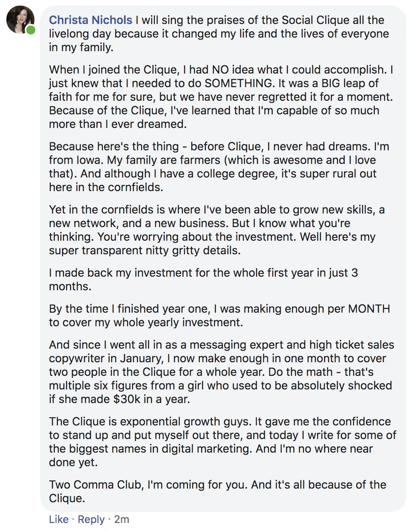Click the paragraph starting "The Clique is exponential growth"
Image resolution: width=420 pixels, height=531 pixels.
[222, 442]
